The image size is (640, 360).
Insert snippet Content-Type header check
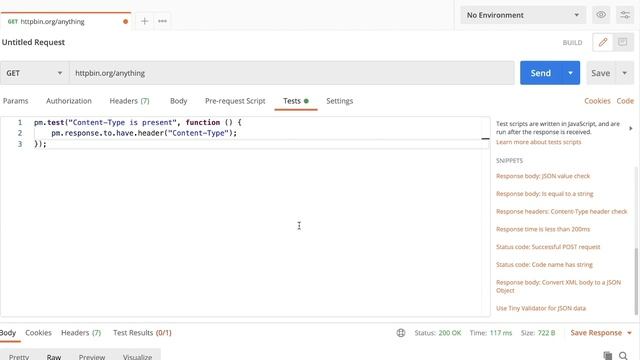click(x=561, y=211)
